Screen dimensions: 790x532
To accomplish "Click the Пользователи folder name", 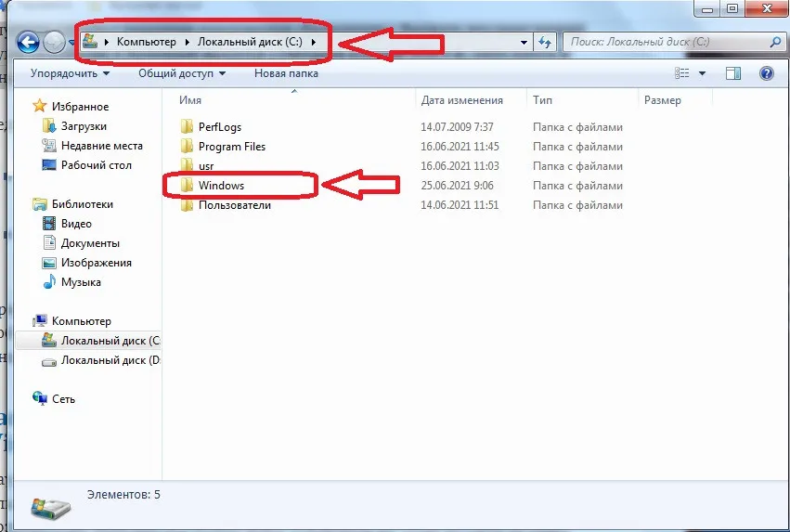I will pos(234,205).
